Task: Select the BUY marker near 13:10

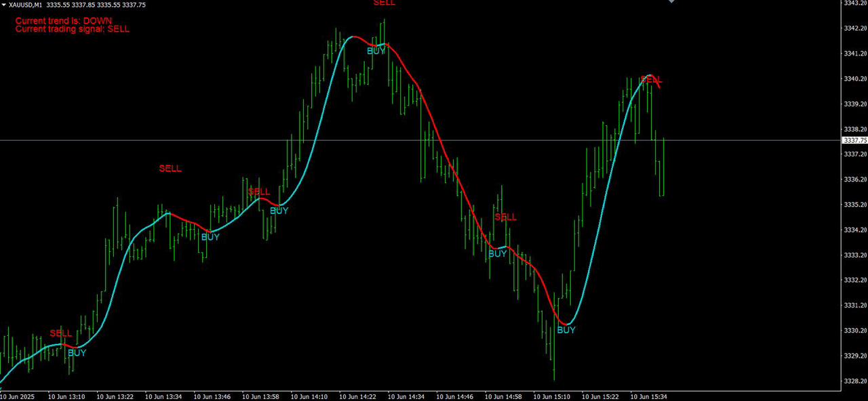Action: pos(77,352)
